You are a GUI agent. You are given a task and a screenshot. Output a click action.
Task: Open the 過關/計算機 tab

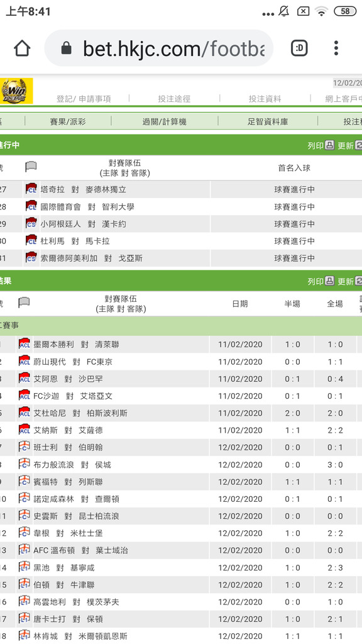(164, 121)
